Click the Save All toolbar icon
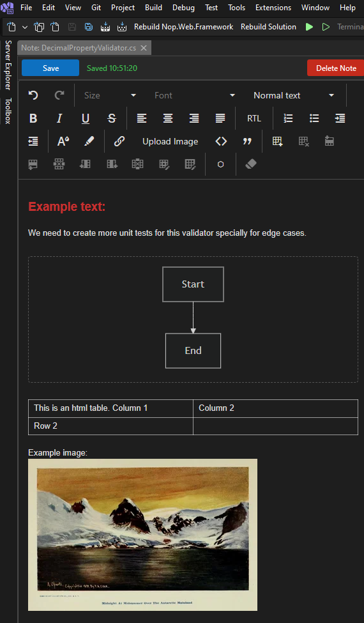The height and width of the screenshot is (623, 364). (89, 27)
